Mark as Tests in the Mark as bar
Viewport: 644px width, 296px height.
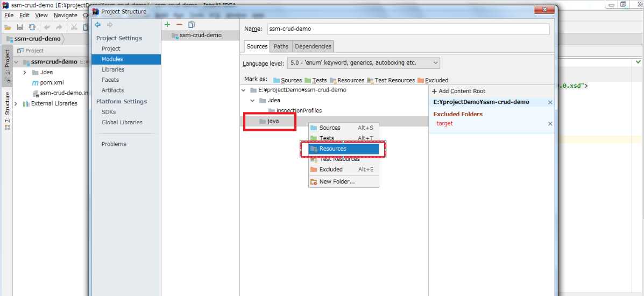(x=315, y=80)
